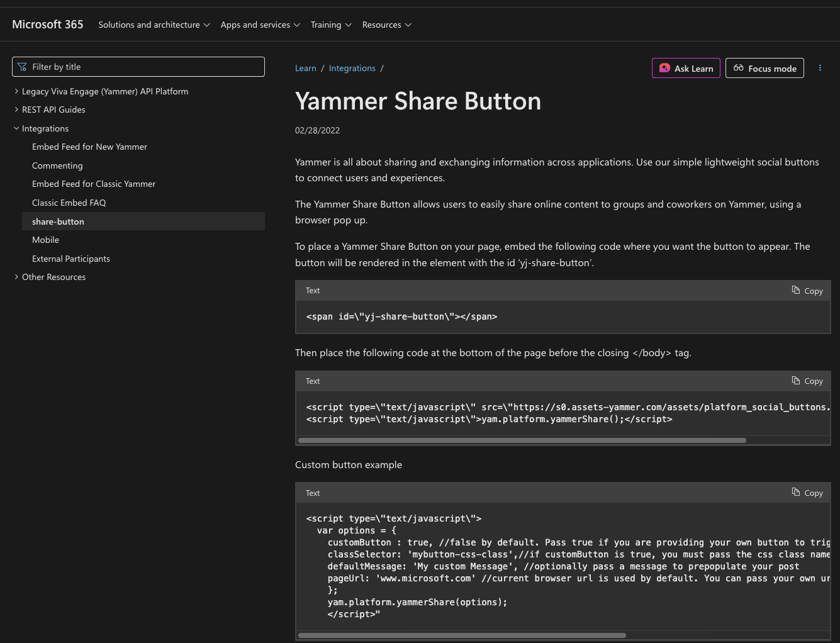
Task: Copy the span code snippet
Action: [807, 290]
